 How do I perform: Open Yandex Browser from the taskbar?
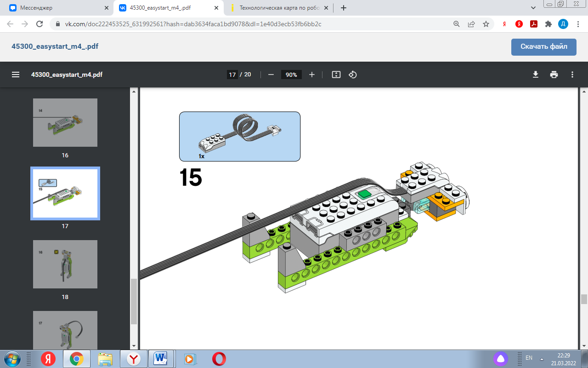[134, 359]
